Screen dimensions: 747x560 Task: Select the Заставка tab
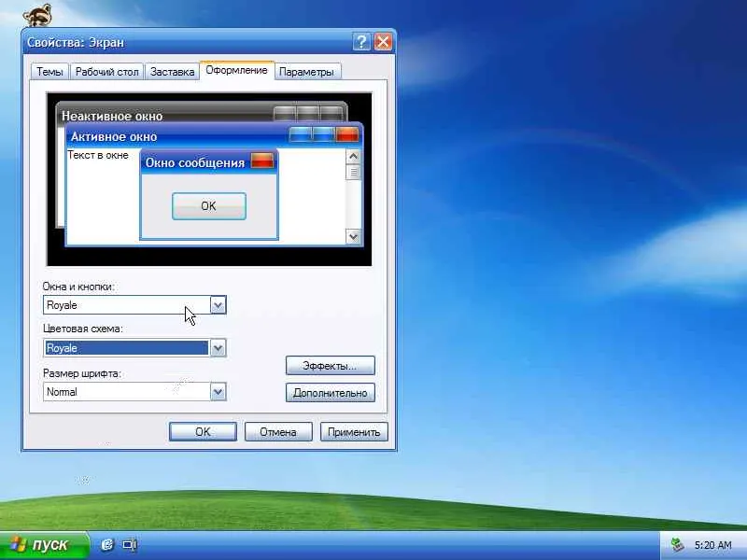click(172, 72)
